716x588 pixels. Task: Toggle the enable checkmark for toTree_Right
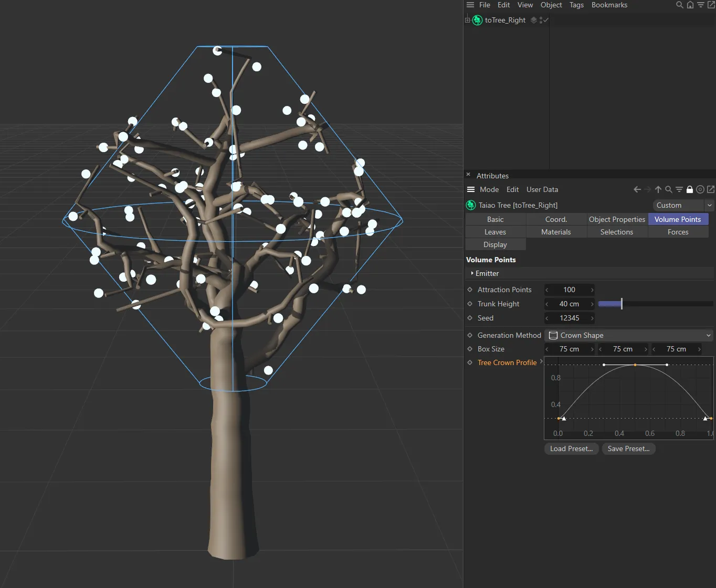546,20
